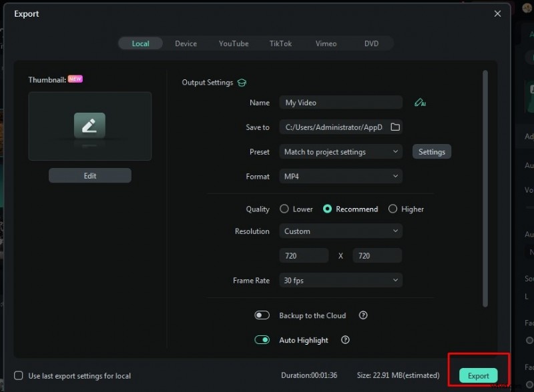The width and height of the screenshot is (534, 392).
Task: Expand the Resolution Custom dropdown
Action: (340, 231)
